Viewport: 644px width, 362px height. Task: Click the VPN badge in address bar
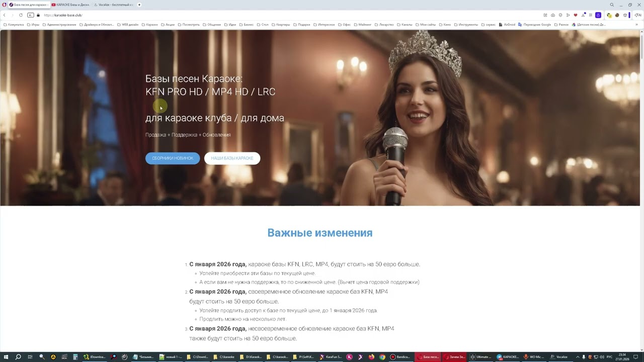click(x=30, y=15)
